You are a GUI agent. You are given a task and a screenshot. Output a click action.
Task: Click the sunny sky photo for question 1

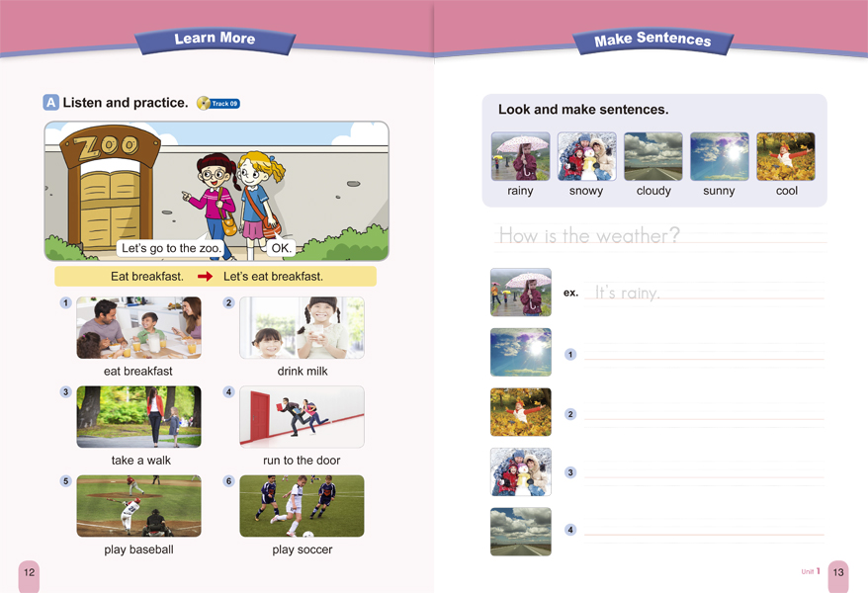coord(521,352)
